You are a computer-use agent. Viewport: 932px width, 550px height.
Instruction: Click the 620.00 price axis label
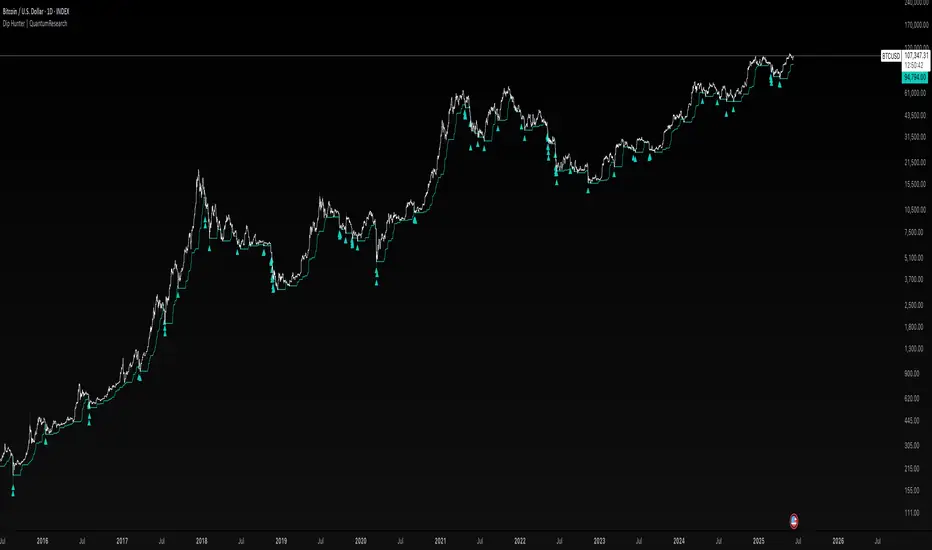(912, 398)
